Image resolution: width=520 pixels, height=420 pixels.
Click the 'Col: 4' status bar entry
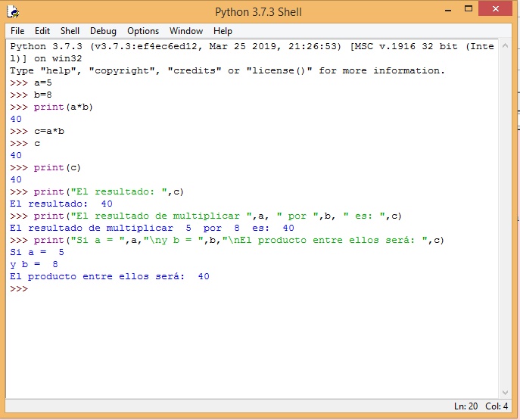(x=497, y=406)
